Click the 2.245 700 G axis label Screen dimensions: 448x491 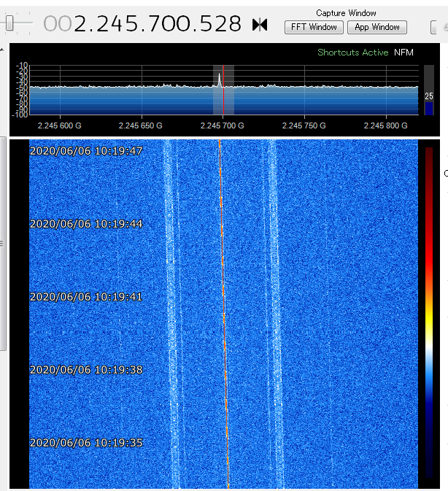pyautogui.click(x=223, y=125)
